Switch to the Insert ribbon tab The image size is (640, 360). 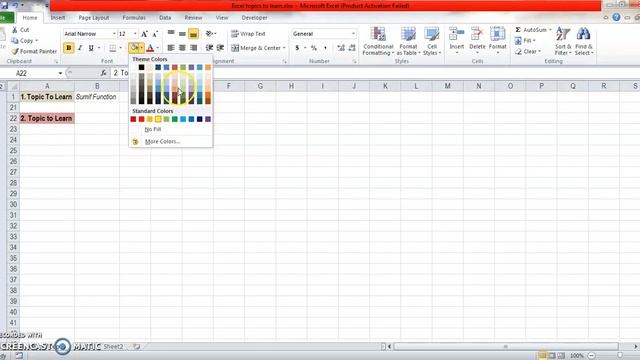[x=58, y=18]
